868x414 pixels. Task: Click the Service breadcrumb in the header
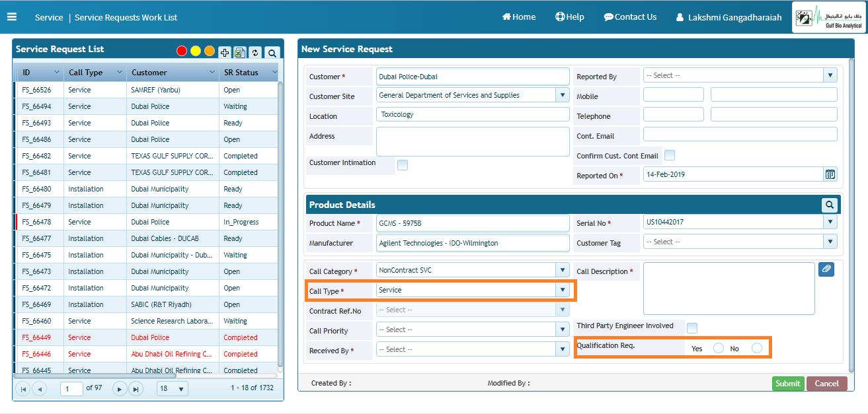click(x=49, y=17)
